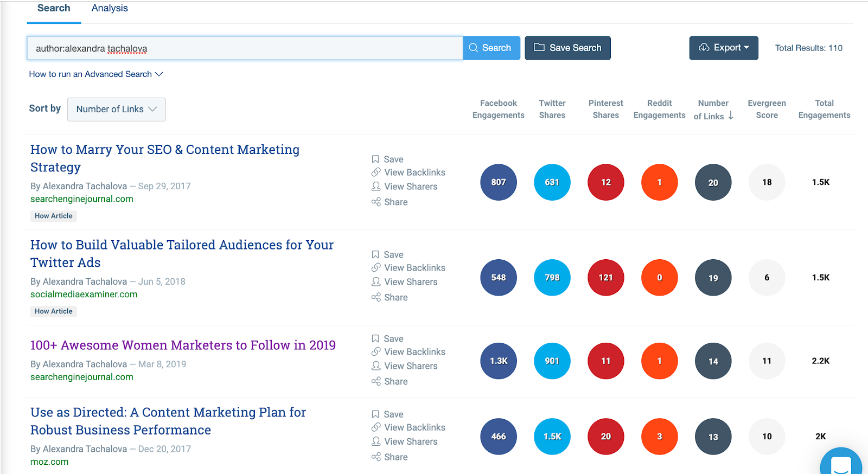The width and height of the screenshot is (868, 474).
Task: Click the Save Search button
Action: [567, 48]
